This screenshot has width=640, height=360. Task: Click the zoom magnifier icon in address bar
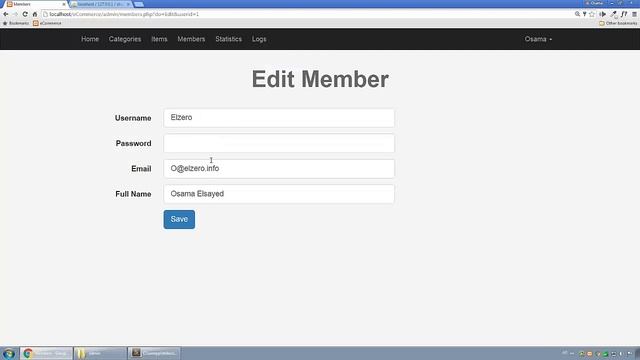577,14
